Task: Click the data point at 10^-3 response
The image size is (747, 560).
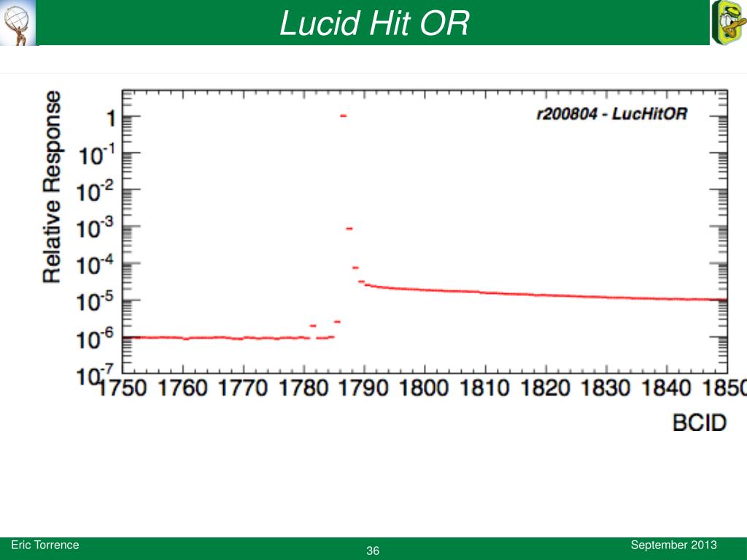Action: [349, 228]
